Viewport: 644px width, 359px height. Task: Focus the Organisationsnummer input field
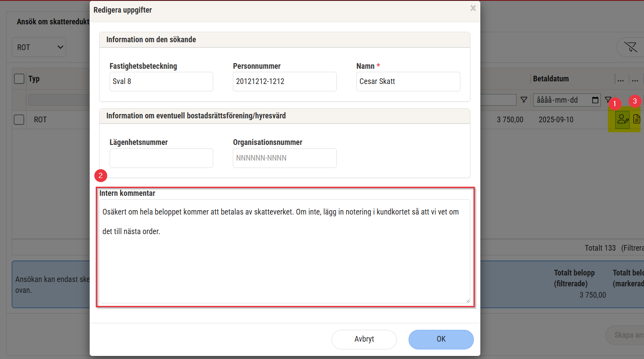[x=285, y=158]
